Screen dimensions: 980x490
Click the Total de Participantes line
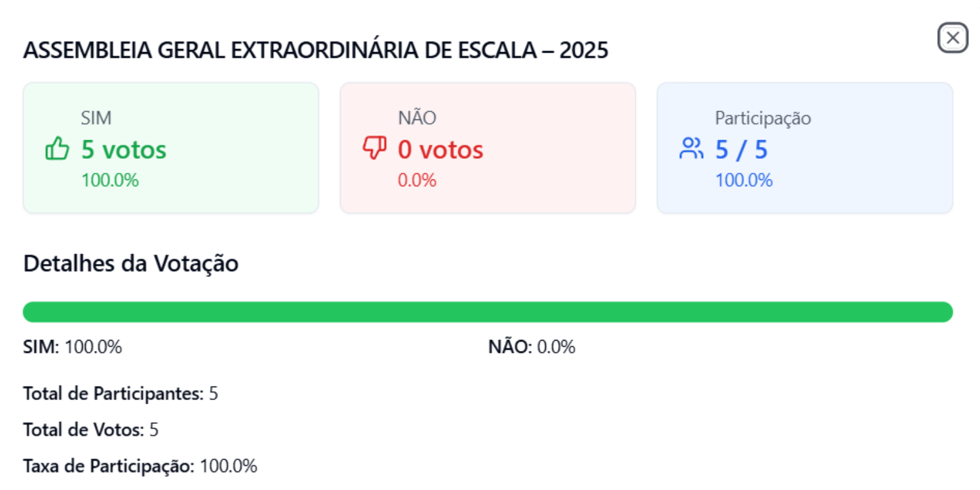point(121,393)
